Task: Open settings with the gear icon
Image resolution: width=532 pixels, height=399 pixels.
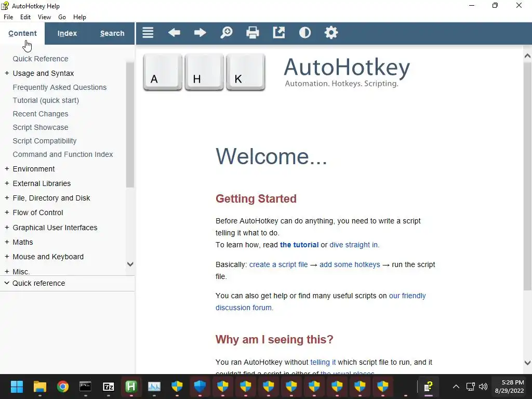Action: pos(331,33)
